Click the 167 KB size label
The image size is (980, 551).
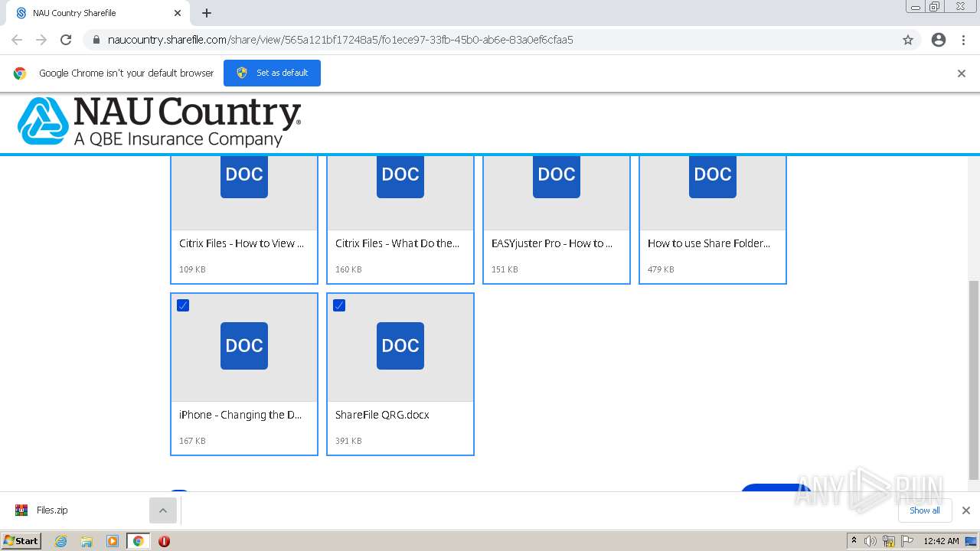[x=192, y=441]
